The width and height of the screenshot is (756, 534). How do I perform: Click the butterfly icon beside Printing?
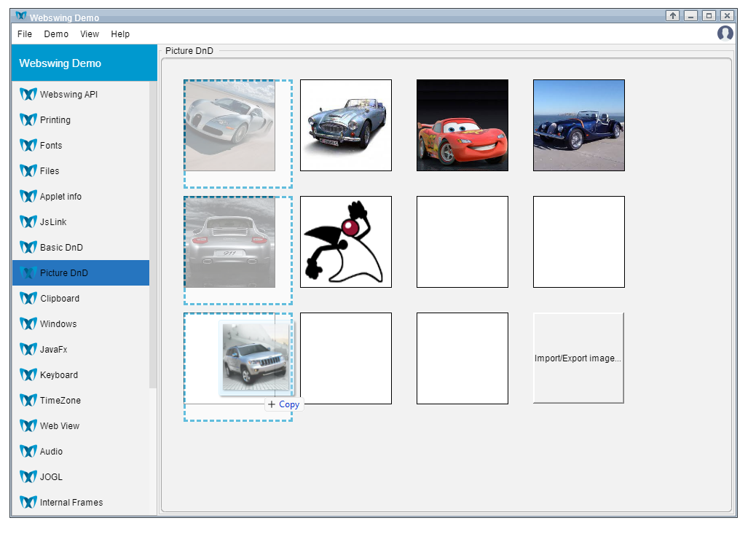[28, 119]
